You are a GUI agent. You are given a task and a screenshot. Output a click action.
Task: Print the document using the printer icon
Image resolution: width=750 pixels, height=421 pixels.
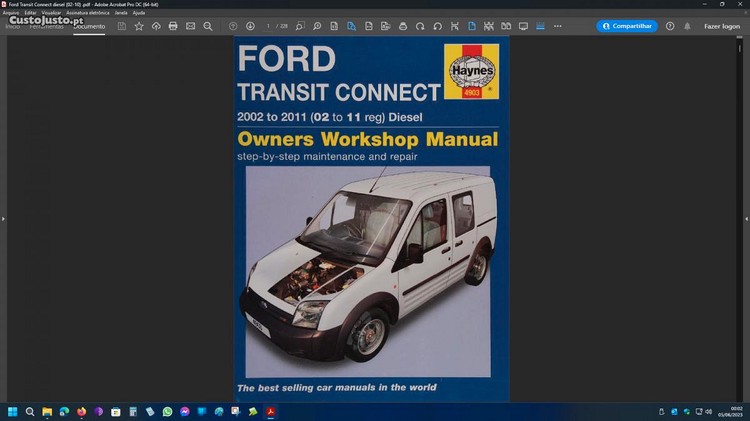173,26
